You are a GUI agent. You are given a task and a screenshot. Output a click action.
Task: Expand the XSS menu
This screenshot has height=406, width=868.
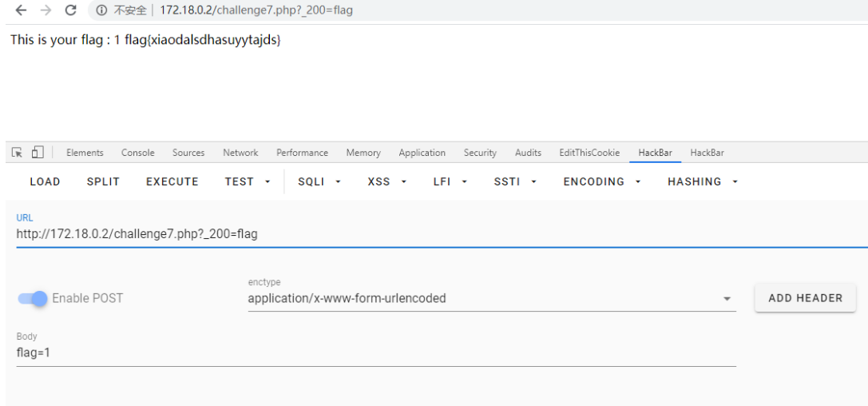click(387, 181)
